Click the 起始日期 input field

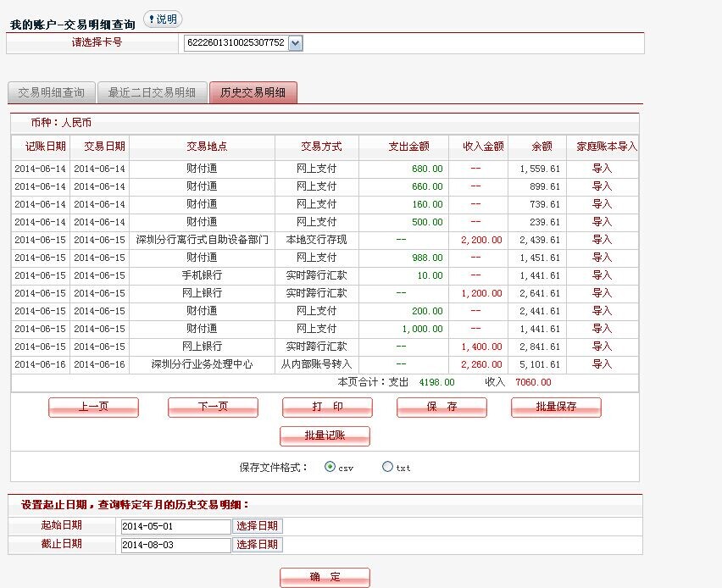(x=175, y=526)
